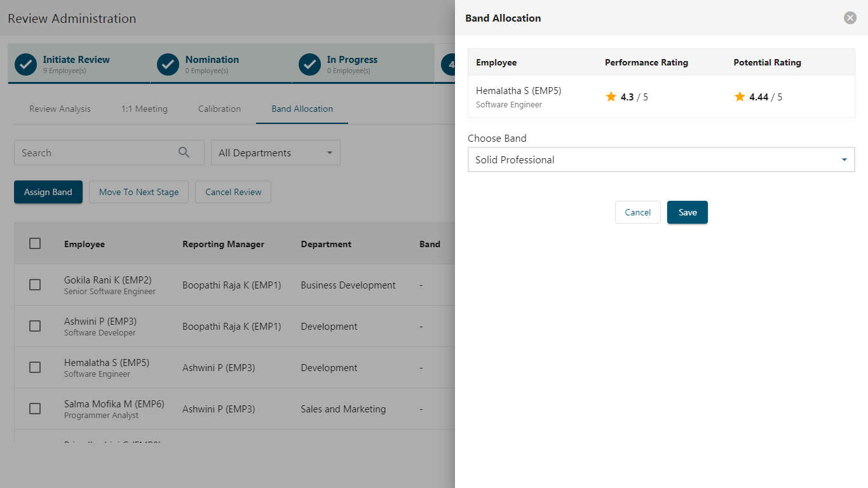Click Ashwini P manager in Salma's row

tap(219, 409)
